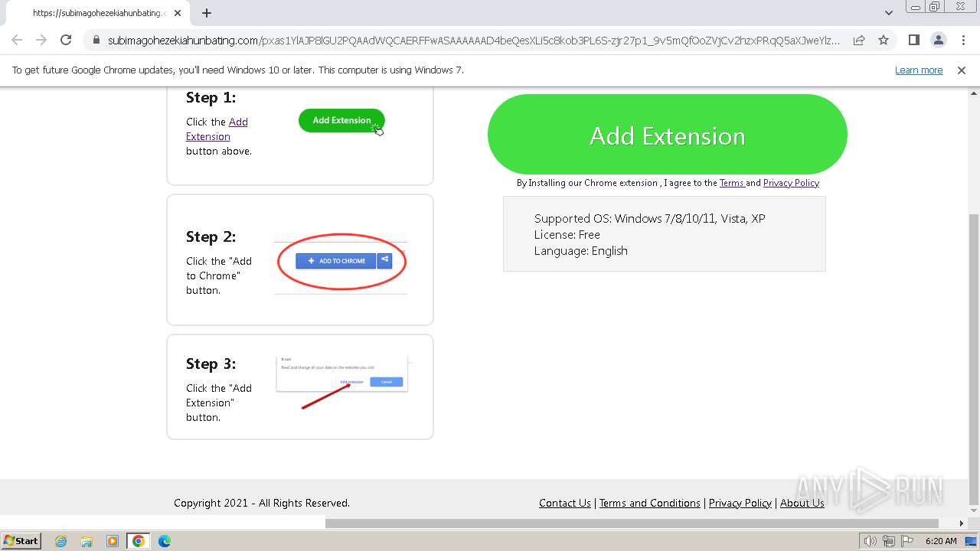The width and height of the screenshot is (980, 551).
Task: Click the Step 2 Add to Chrome image
Action: (341, 261)
